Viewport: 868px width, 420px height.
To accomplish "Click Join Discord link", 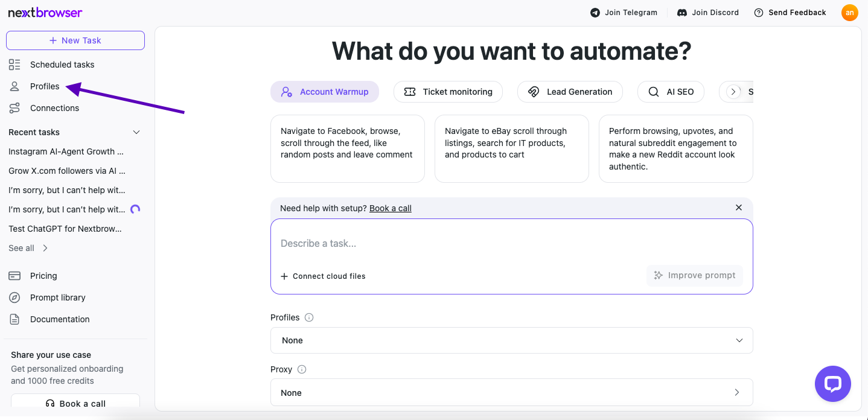I will tap(708, 13).
